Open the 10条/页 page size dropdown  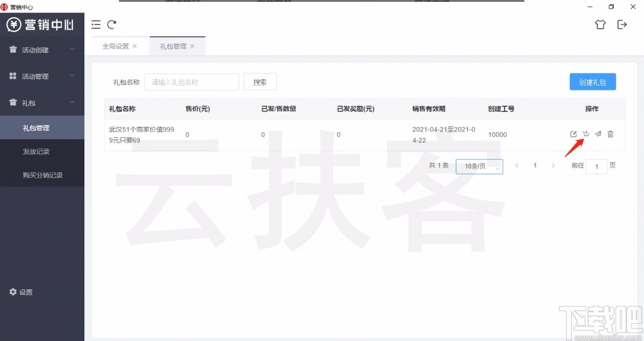pyautogui.click(x=479, y=166)
